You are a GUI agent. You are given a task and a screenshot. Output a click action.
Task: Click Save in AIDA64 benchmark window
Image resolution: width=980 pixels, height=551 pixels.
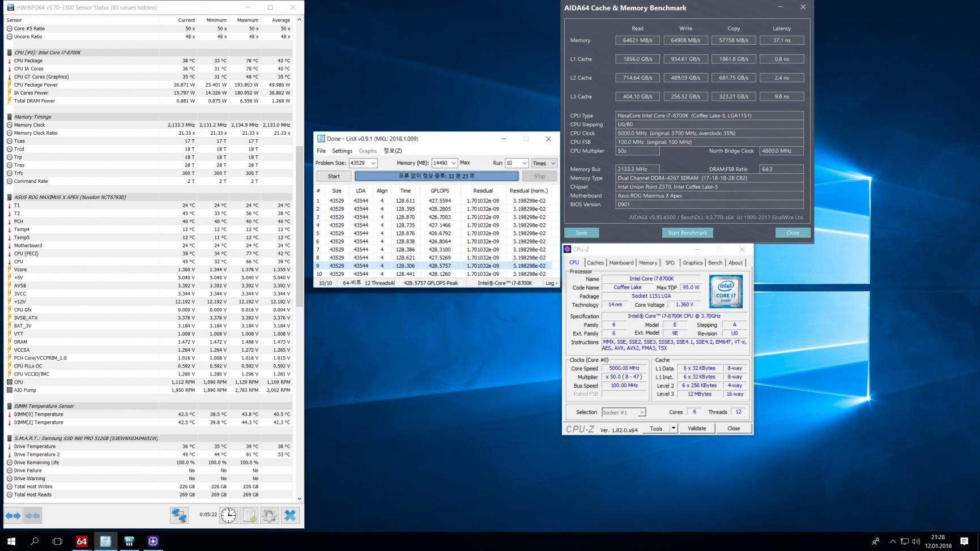pyautogui.click(x=581, y=233)
